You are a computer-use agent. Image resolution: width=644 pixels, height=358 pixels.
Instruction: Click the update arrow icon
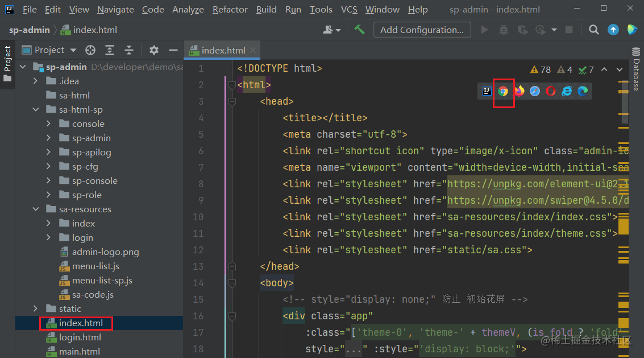[x=613, y=30]
